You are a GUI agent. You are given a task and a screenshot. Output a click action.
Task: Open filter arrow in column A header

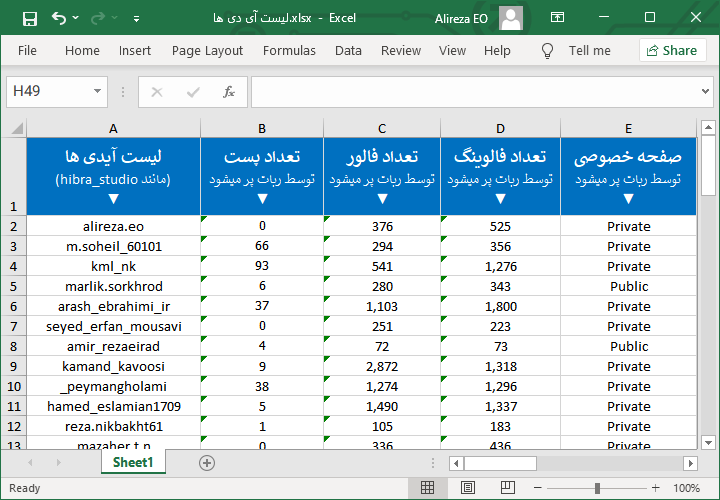[x=114, y=199]
